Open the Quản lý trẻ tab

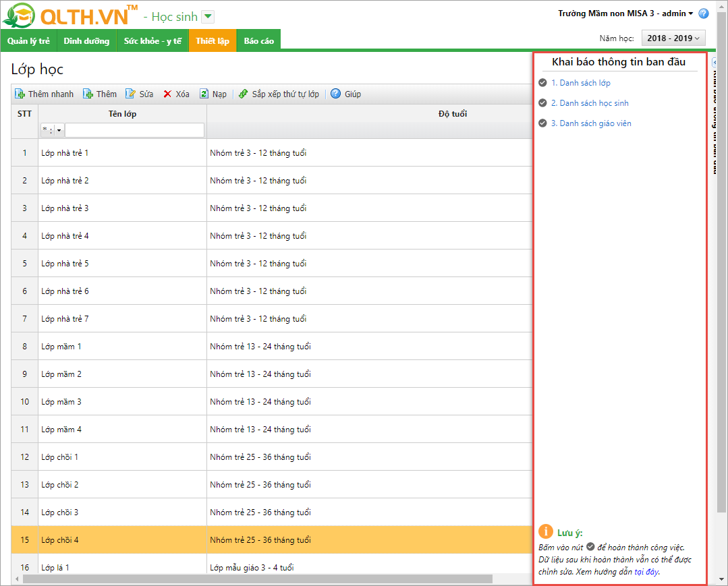click(x=28, y=41)
